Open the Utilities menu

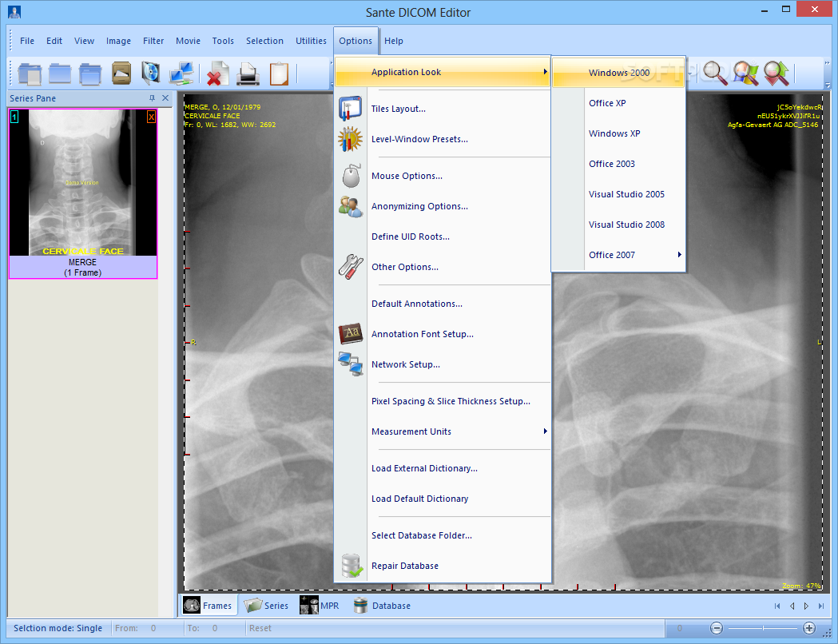point(311,41)
